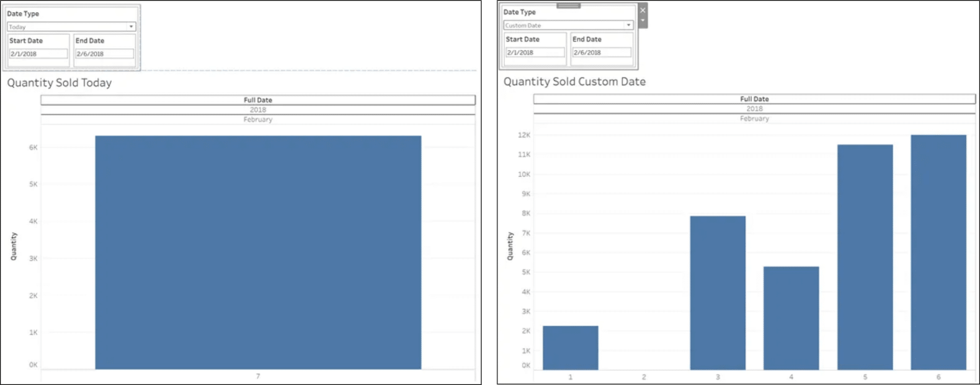Screen dimensions: 980x385
Task: Click Start Date field in the Today panel
Action: [38, 54]
